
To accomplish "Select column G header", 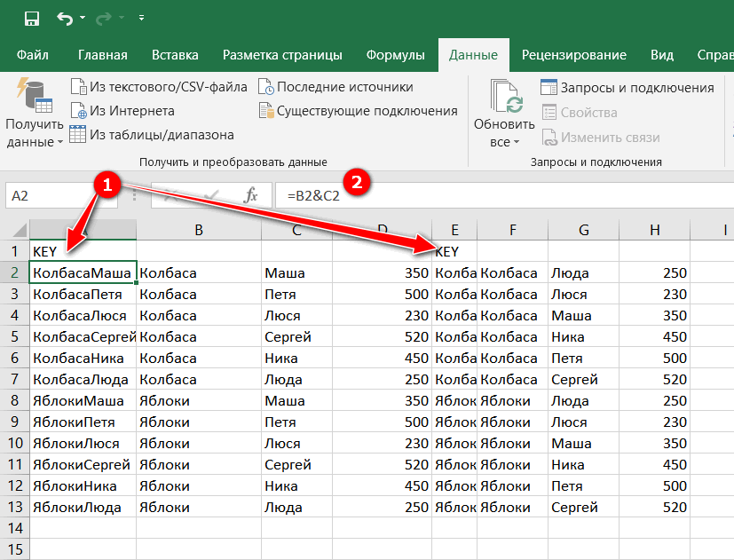I will click(x=583, y=230).
